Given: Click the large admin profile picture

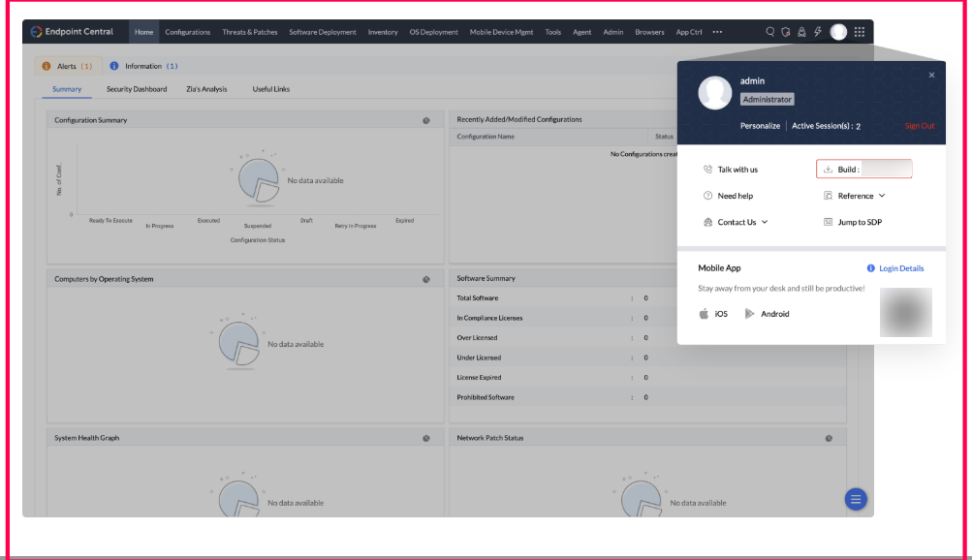Looking at the screenshot, I should tap(715, 93).
